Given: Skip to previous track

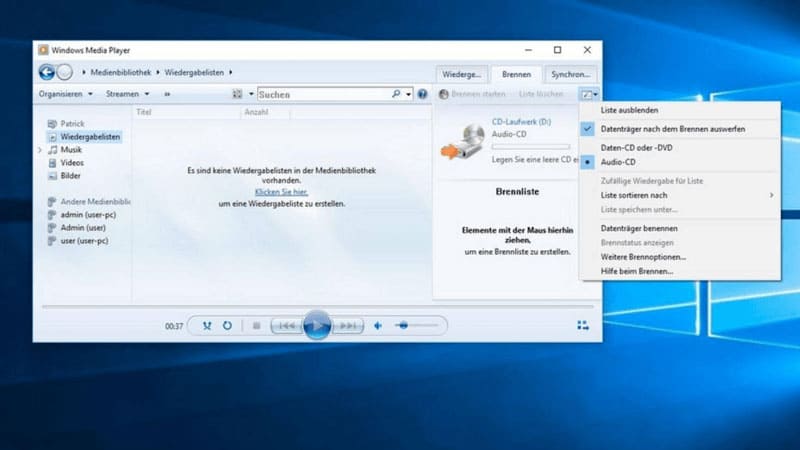Looking at the screenshot, I should pyautogui.click(x=287, y=326).
